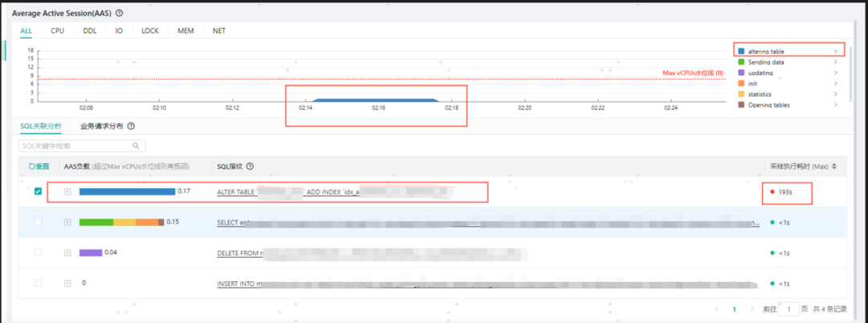The height and width of the screenshot is (323, 868).
Task: Open the Average Active Session help icon
Action: coord(120,13)
